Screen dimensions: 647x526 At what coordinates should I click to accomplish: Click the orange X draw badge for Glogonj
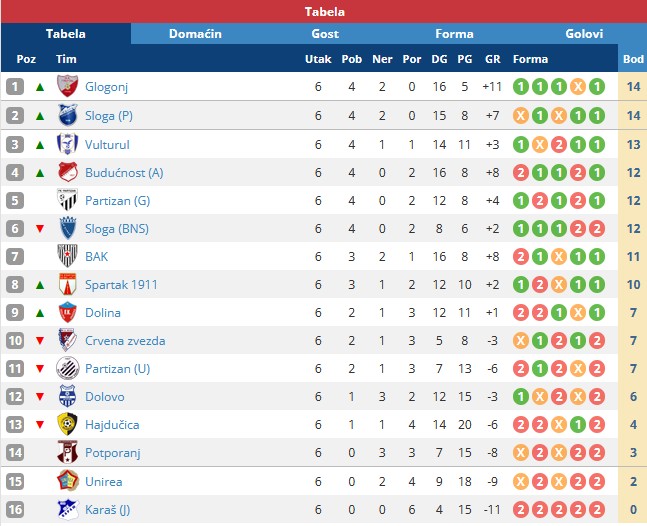578,87
